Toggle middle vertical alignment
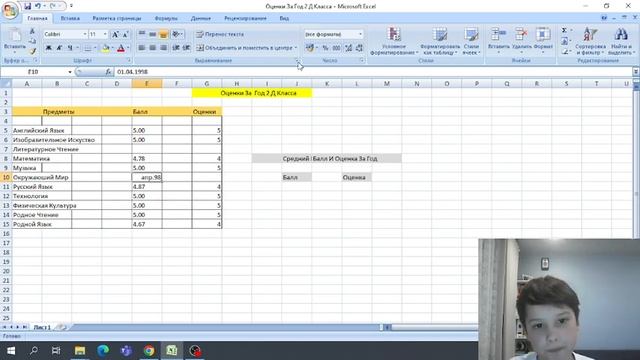The width and height of the screenshot is (640, 360). 152,34
